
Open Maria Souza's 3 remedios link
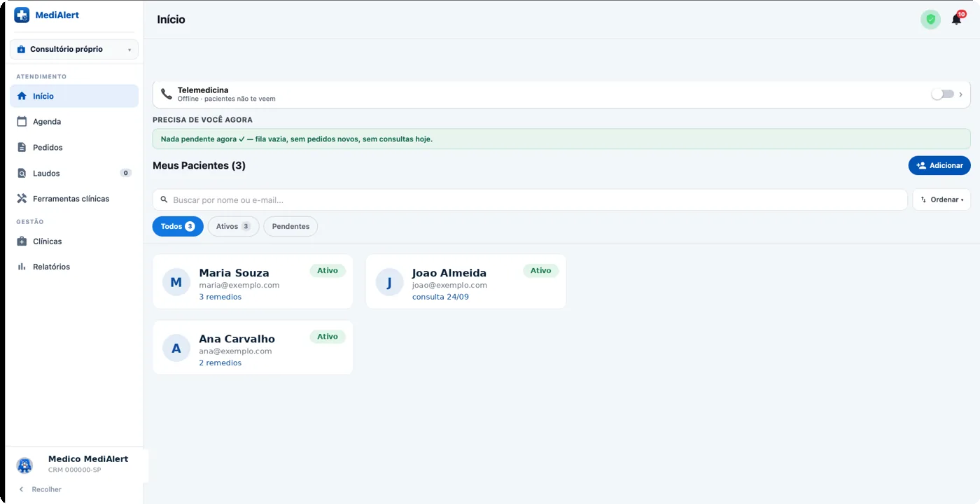click(220, 297)
